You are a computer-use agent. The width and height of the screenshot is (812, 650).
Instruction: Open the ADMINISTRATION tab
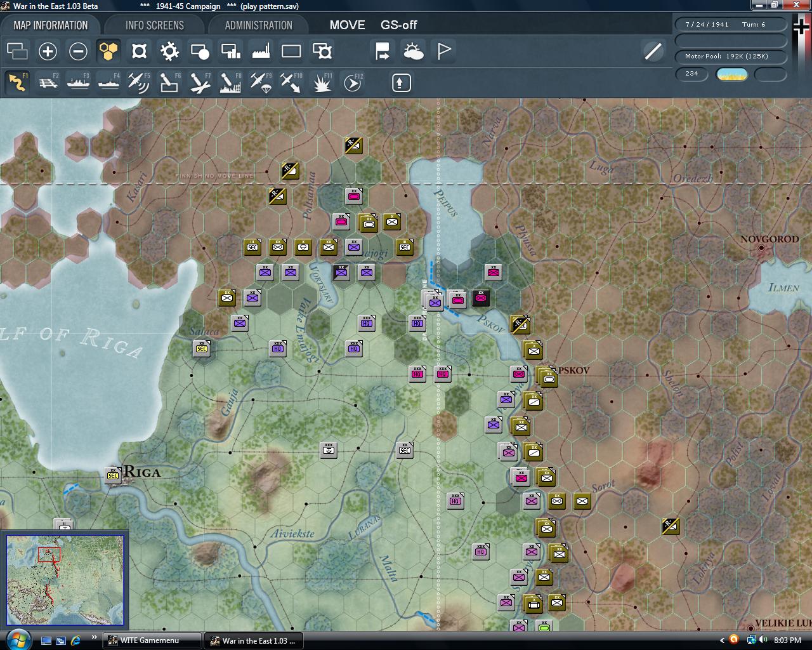click(258, 25)
